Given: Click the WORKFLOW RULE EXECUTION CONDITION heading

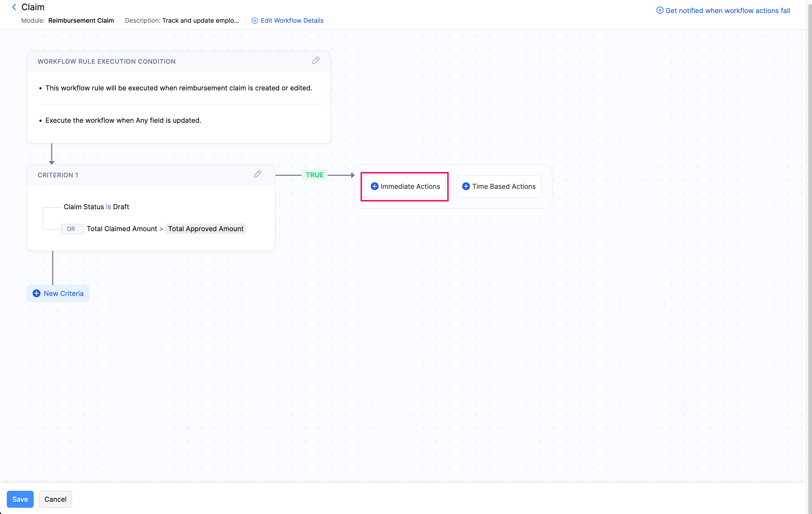Looking at the screenshot, I should [x=107, y=61].
